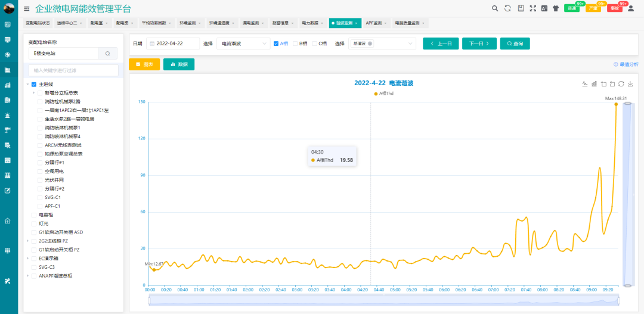Switch to the 变配电站状态 tab
This screenshot has width=644, height=314.
(38, 23)
